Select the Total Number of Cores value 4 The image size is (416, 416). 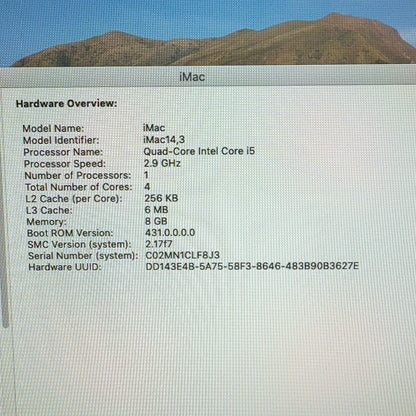pos(147,187)
